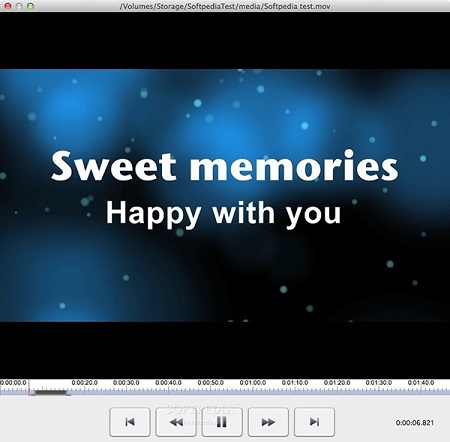Seek to 0:01:00.0 on the timeline

click(253, 383)
